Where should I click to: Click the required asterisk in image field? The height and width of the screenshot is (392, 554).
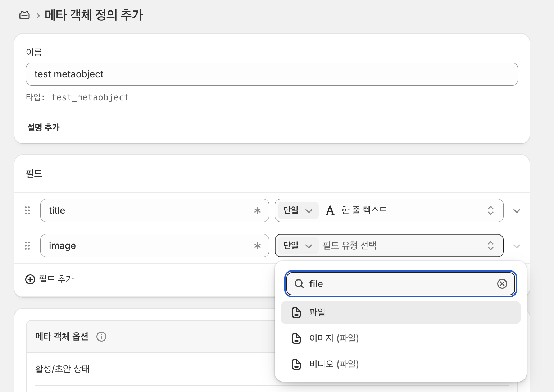[257, 246]
